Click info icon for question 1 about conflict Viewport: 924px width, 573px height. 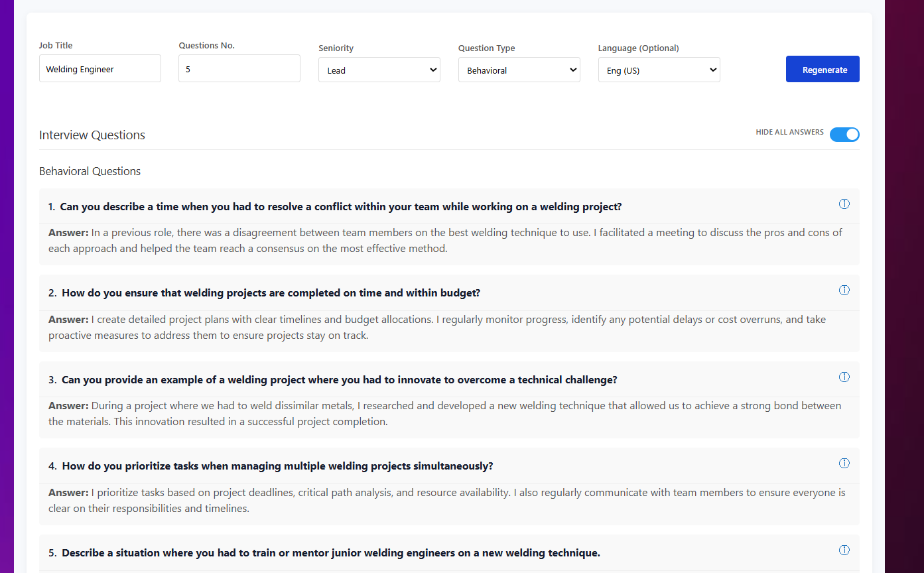pos(844,204)
